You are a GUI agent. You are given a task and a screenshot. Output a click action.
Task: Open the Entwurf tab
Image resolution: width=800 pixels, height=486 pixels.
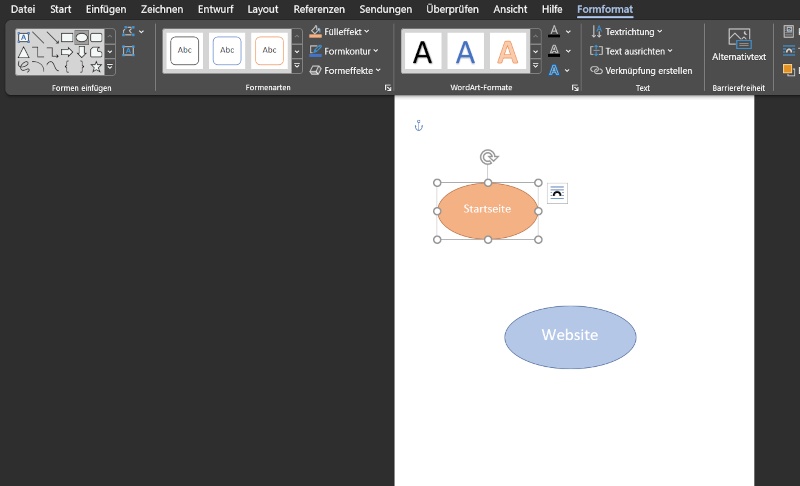click(215, 9)
